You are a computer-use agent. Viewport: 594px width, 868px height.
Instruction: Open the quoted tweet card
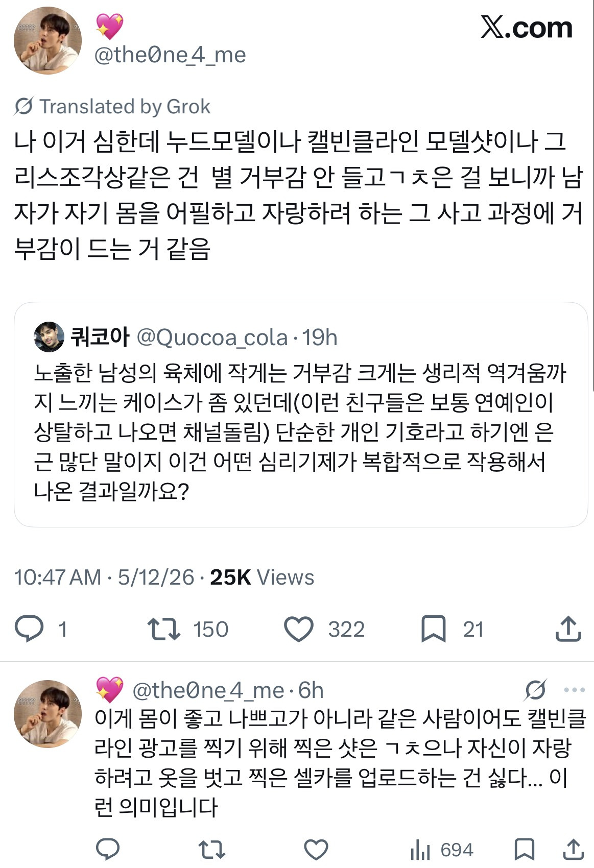[301, 415]
